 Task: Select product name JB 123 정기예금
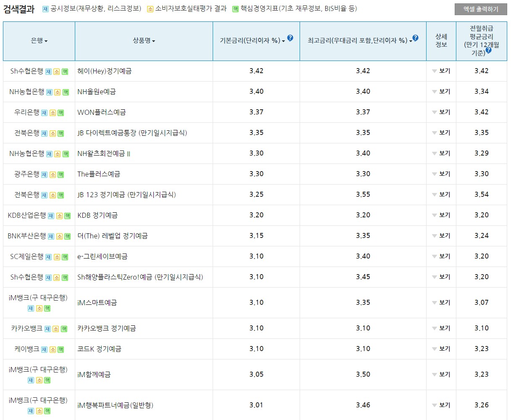[126, 195]
